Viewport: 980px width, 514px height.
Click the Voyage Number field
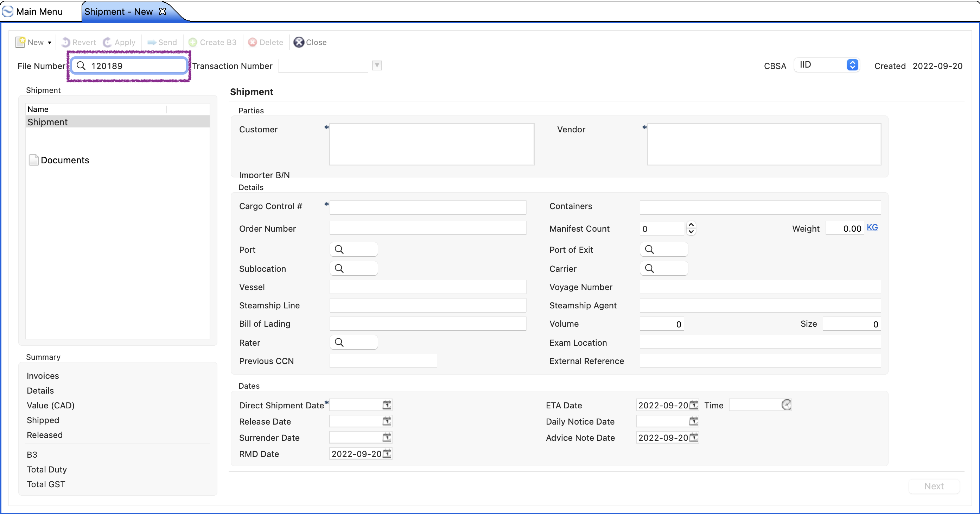(760, 287)
